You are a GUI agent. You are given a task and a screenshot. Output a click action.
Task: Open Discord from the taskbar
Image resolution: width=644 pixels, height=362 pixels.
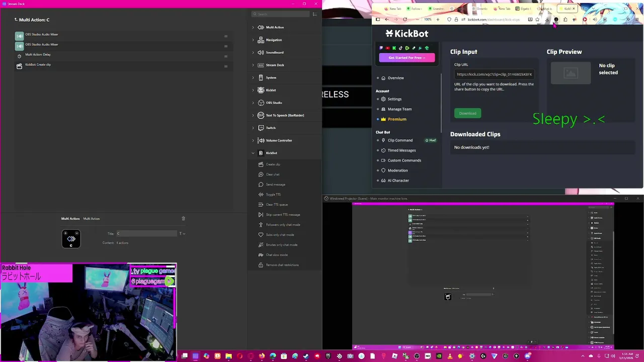click(x=528, y=356)
